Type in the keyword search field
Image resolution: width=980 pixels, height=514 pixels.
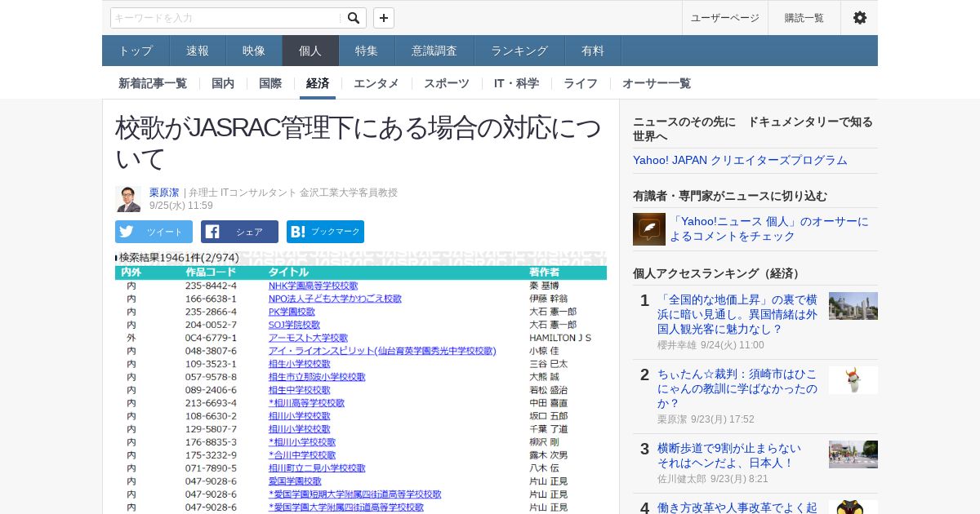[225, 18]
